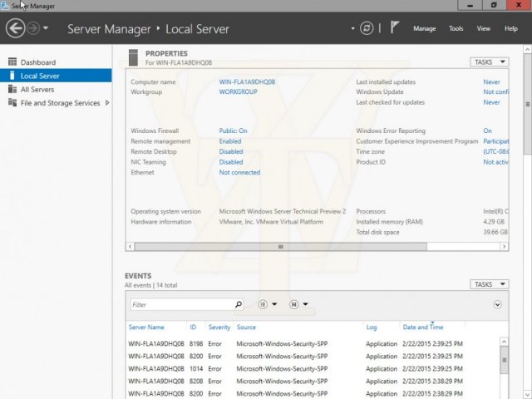Screen dimensions: 532x399
Task: Click the WIN-FLA1A9DHQ0B computer name link
Action: [247, 81]
